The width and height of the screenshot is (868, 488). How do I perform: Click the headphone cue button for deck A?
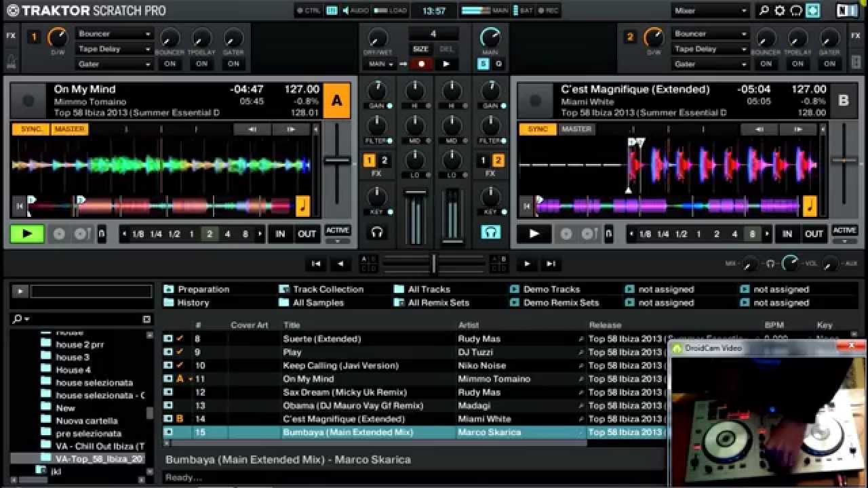(x=377, y=232)
